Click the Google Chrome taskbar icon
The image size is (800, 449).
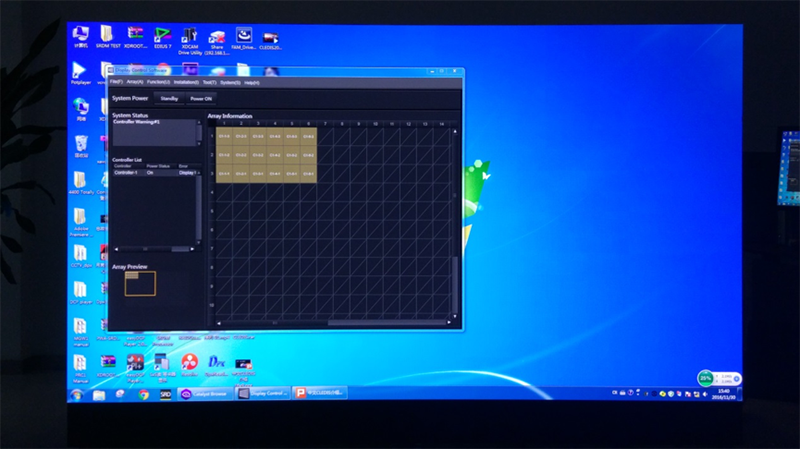[143, 394]
